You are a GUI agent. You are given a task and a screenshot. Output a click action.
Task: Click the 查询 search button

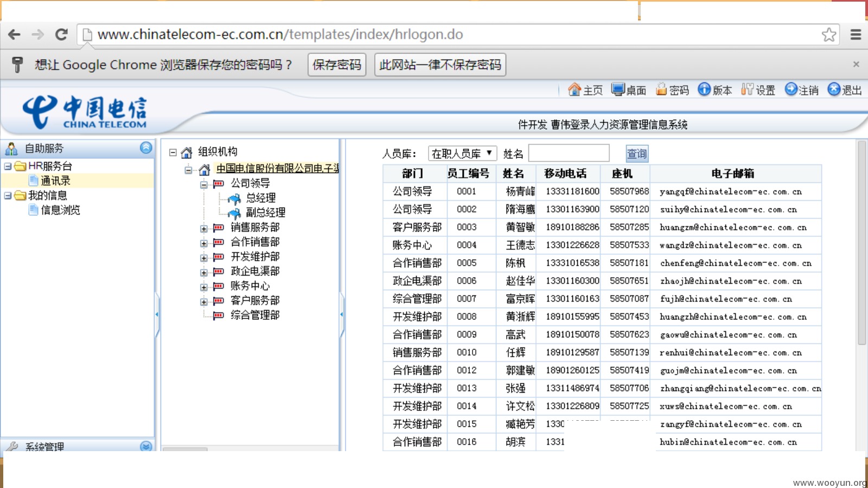[x=637, y=153]
